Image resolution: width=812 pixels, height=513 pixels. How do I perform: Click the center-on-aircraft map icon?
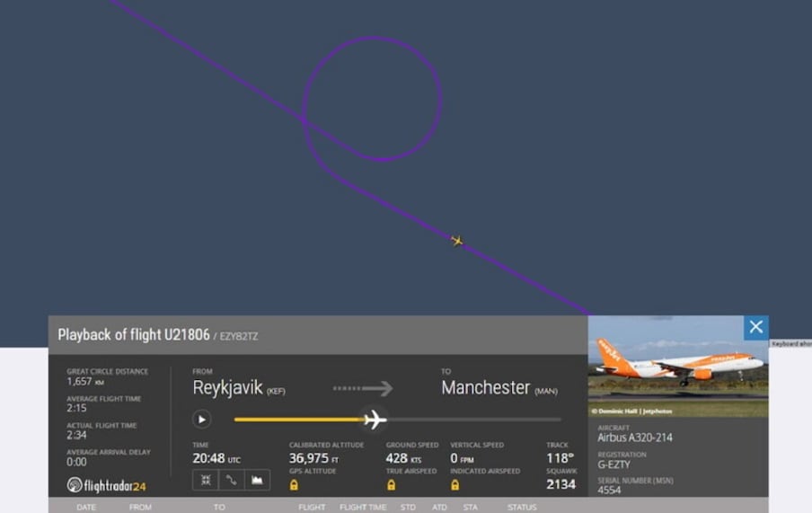tap(206, 480)
